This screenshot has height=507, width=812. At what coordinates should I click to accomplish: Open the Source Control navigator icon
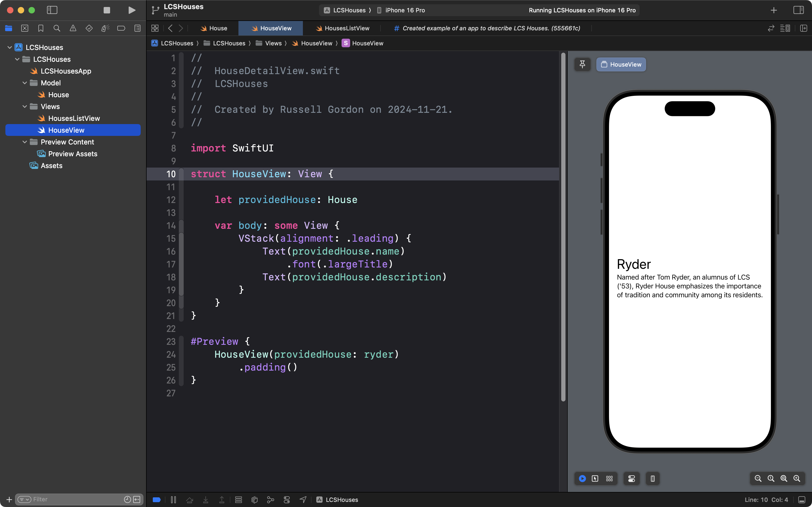coord(24,28)
